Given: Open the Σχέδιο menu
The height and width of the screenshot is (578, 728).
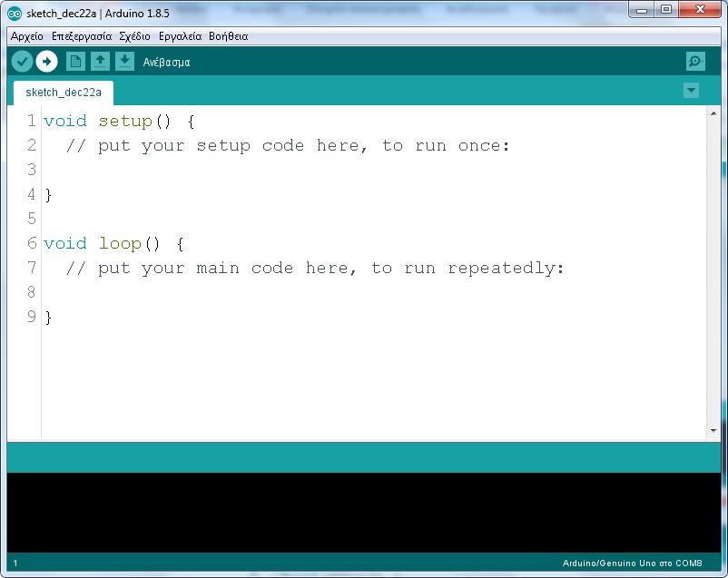Looking at the screenshot, I should point(134,36).
